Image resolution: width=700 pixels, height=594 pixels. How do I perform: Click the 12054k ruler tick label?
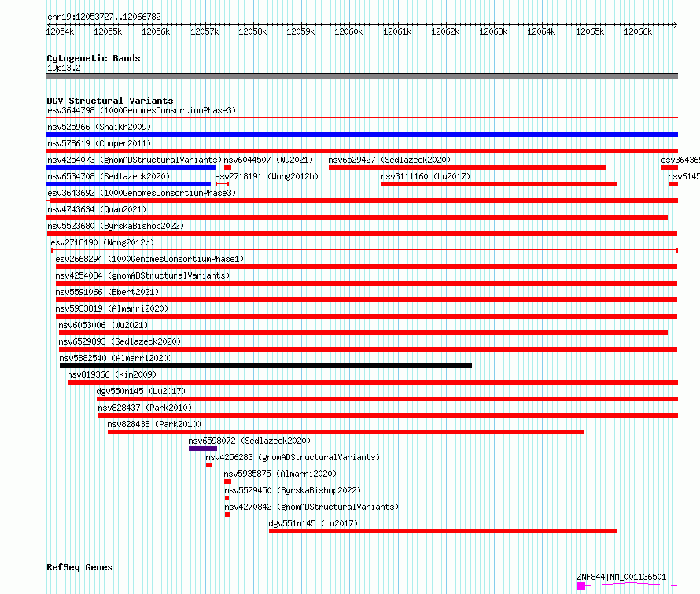coord(60,31)
